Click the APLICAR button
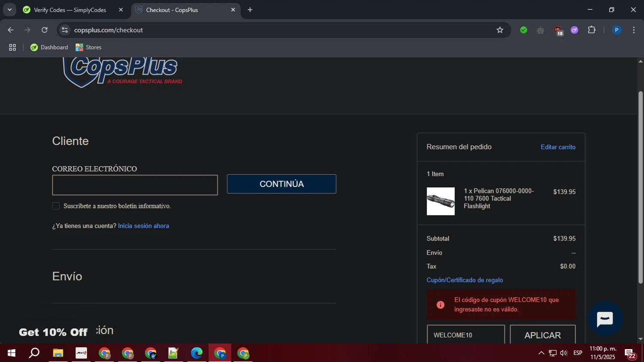Screen dimensions: 644x362 click(x=543, y=335)
